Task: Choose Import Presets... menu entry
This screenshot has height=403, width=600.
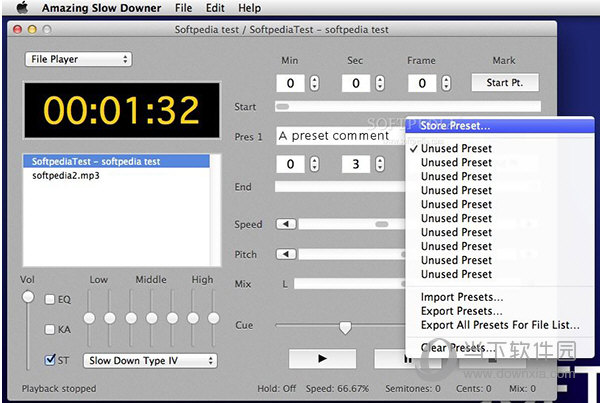Action: click(x=500, y=297)
